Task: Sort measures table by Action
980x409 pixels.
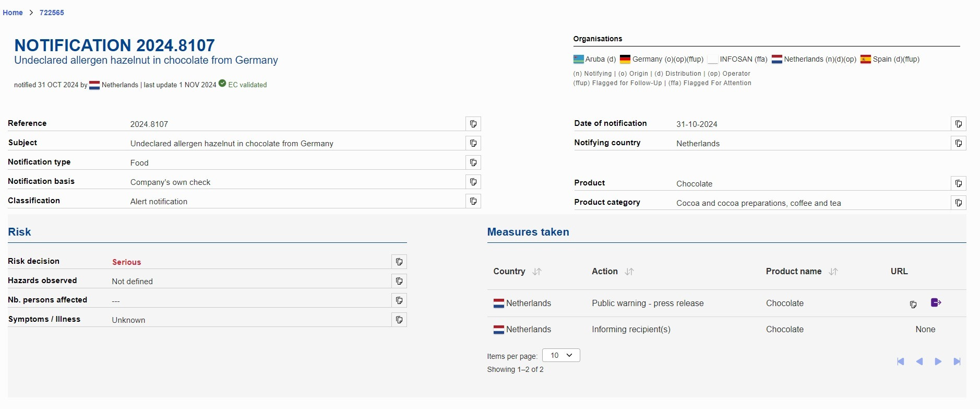Action: coord(629,272)
